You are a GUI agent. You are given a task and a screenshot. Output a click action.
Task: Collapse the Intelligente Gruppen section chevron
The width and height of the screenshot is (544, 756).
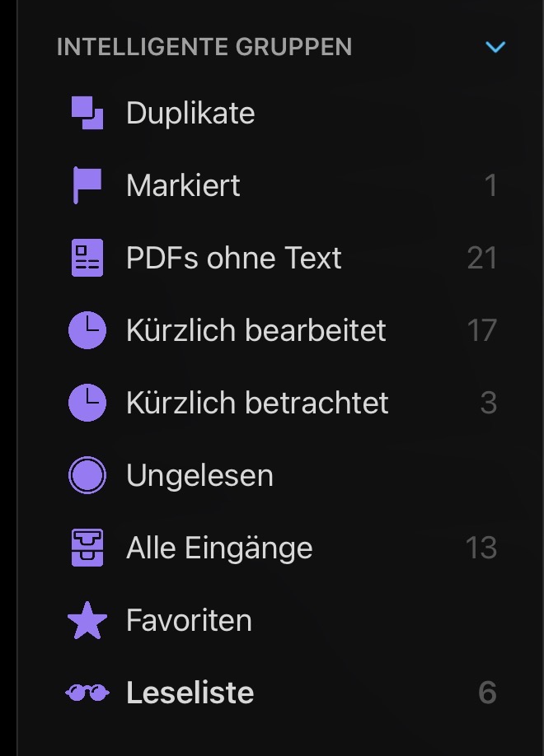pos(495,47)
